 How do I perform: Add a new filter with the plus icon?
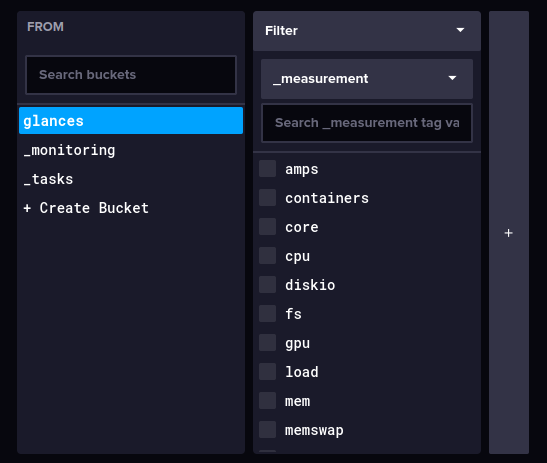[x=509, y=233]
